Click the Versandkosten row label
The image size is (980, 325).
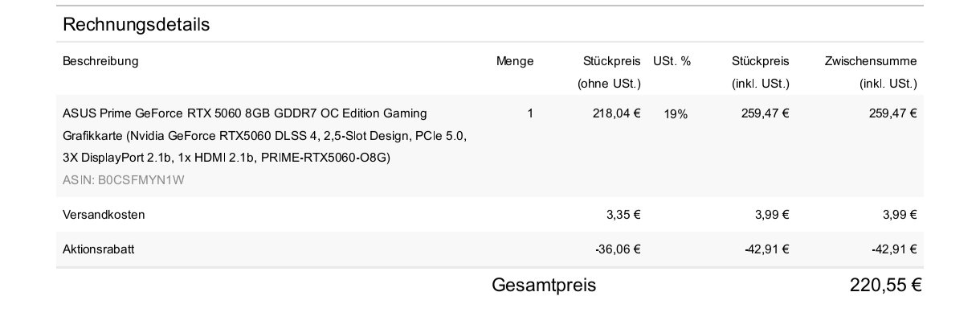104,215
